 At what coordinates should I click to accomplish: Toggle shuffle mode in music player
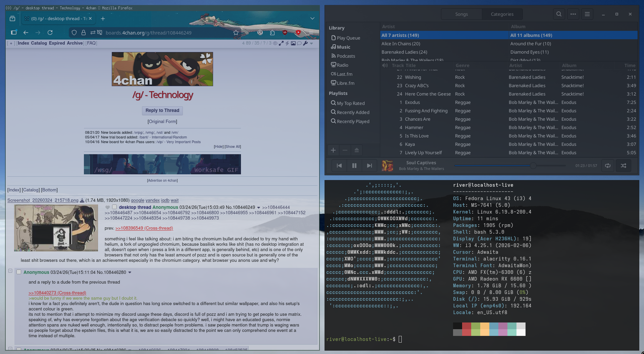624,166
